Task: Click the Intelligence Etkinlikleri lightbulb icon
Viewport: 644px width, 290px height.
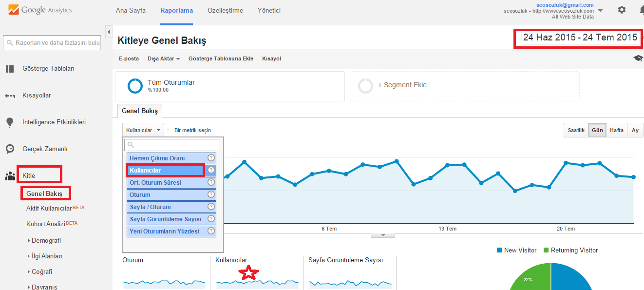Action: tap(10, 122)
